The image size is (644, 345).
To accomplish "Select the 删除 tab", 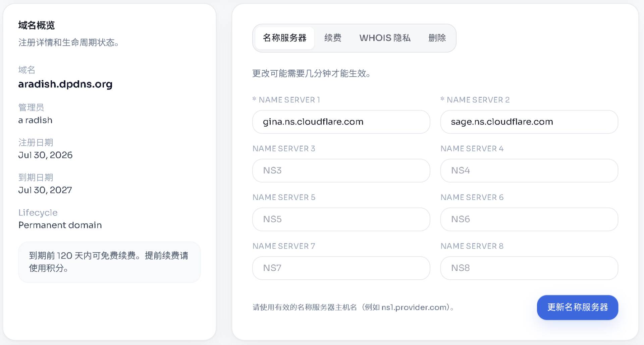I will (437, 38).
